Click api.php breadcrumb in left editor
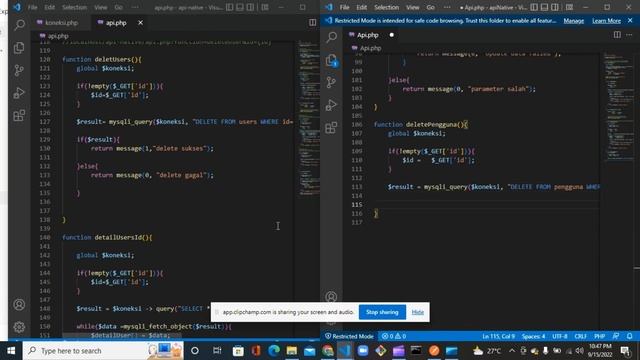Screen dimensions: 640x360 [x=58, y=36]
